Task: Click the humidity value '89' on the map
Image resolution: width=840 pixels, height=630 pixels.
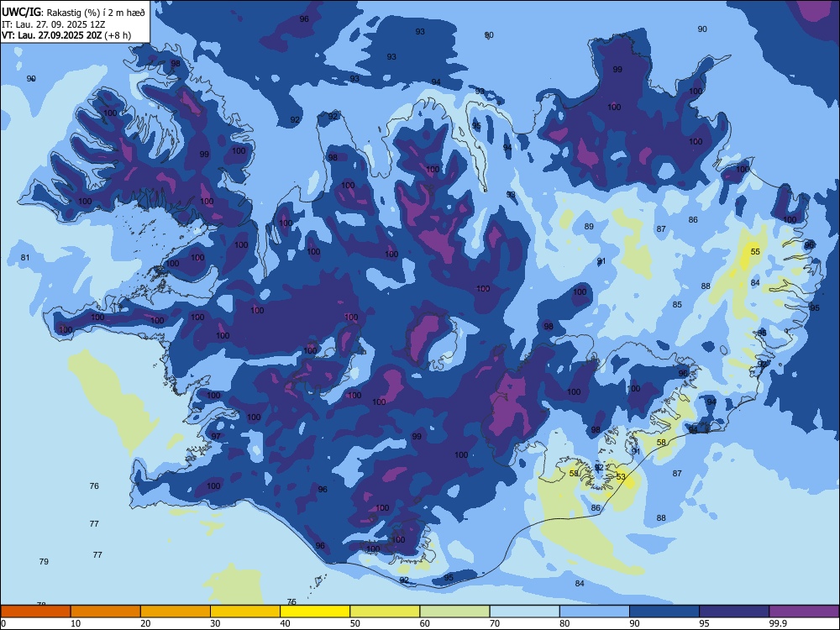Action: tap(589, 227)
